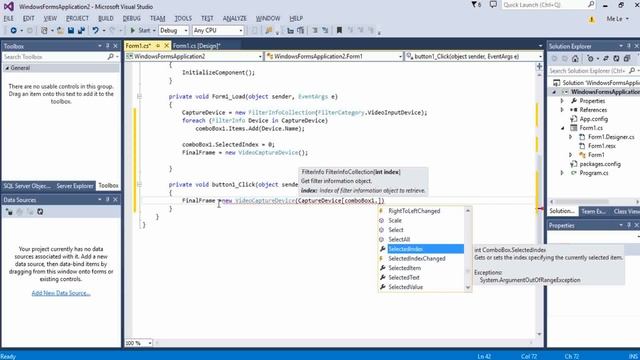Click the Undo arrow icon
The height and width of the screenshot is (360, 640).
(x=96, y=31)
